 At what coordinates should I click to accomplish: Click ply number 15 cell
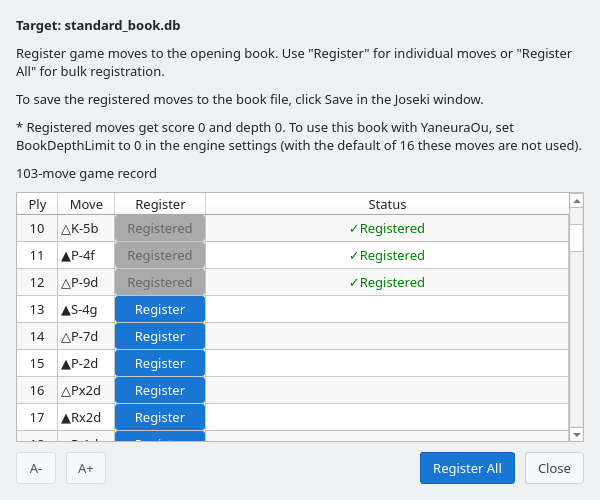pyautogui.click(x=37, y=363)
